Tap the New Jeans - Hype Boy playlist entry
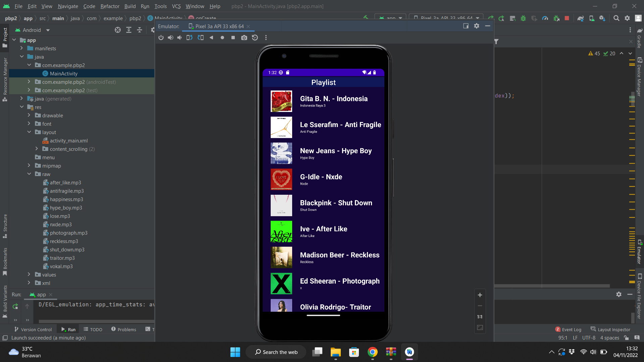 (x=324, y=153)
